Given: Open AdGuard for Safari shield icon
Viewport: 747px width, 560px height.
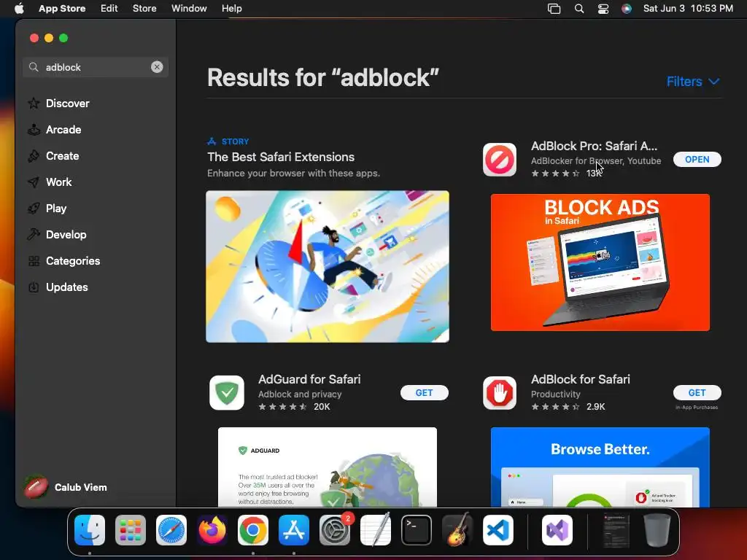Looking at the screenshot, I should pos(227,392).
